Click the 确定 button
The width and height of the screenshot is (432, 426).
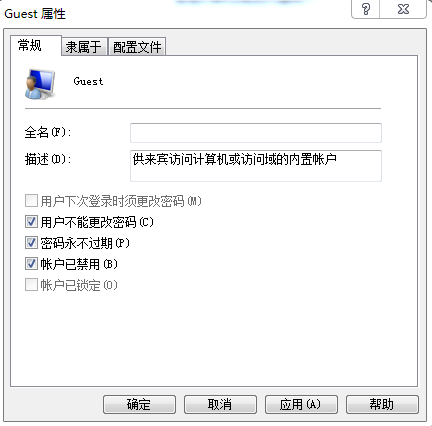point(139,404)
